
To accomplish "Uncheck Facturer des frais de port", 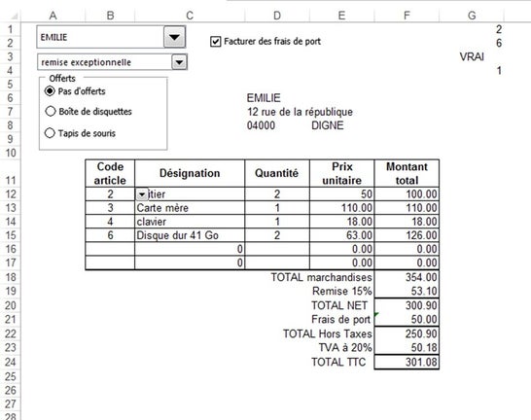I will [215, 42].
